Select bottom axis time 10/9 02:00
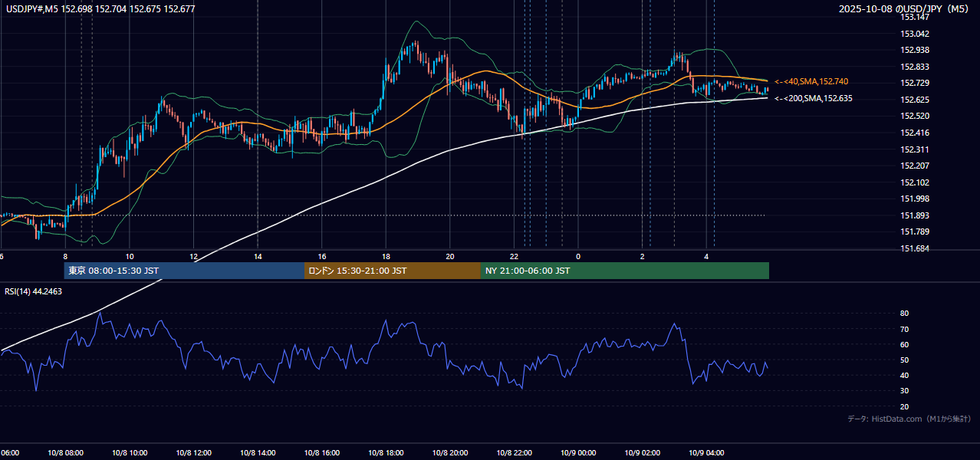This screenshot has height=460, width=980. tap(643, 453)
